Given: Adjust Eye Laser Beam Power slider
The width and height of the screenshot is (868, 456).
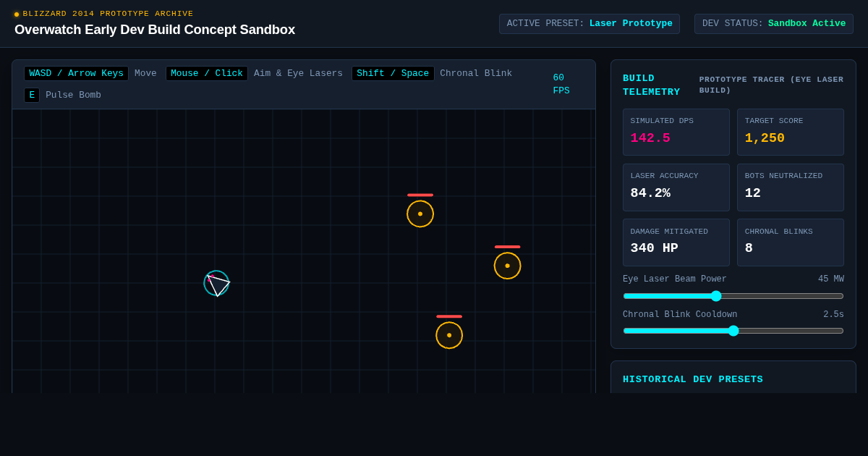Looking at the screenshot, I should 733,296.
